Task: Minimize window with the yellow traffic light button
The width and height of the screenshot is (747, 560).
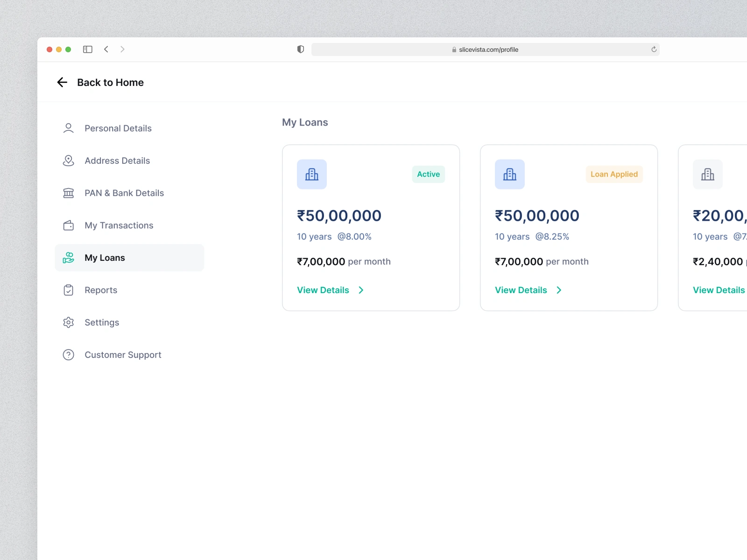Action: click(59, 49)
